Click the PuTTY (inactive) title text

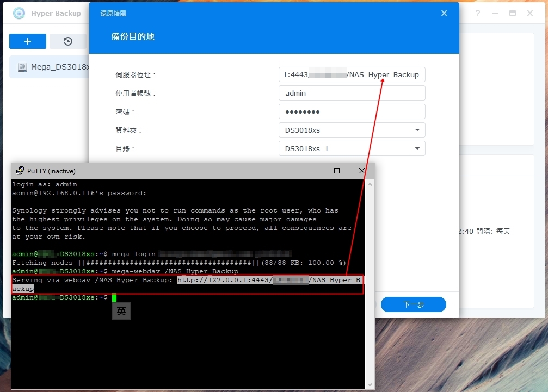pyautogui.click(x=51, y=171)
